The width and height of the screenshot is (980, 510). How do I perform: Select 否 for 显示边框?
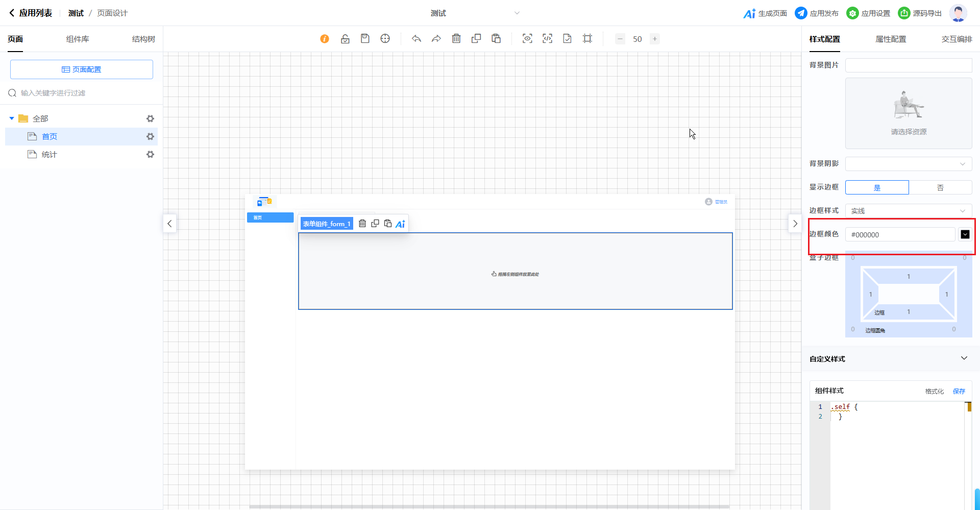[x=940, y=187]
